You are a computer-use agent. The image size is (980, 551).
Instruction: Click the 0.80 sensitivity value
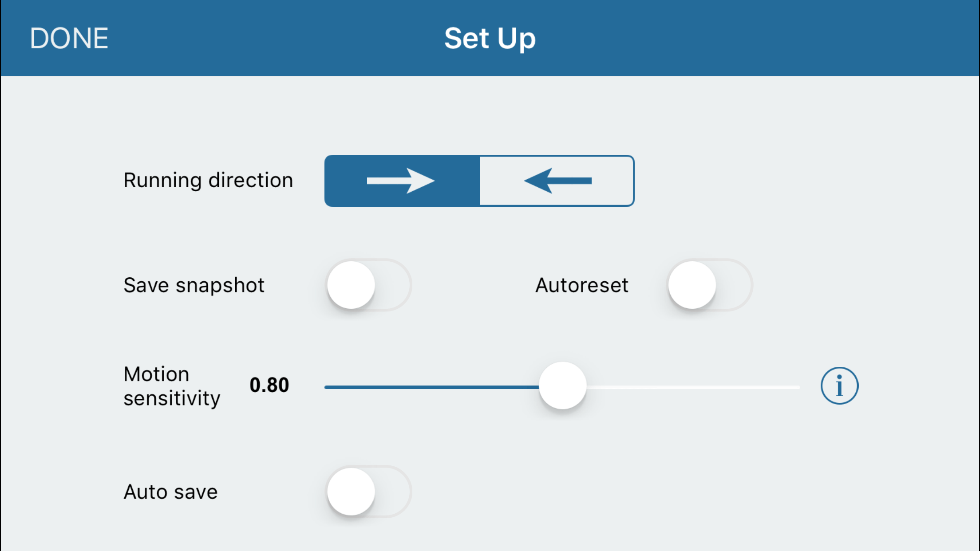[269, 385]
